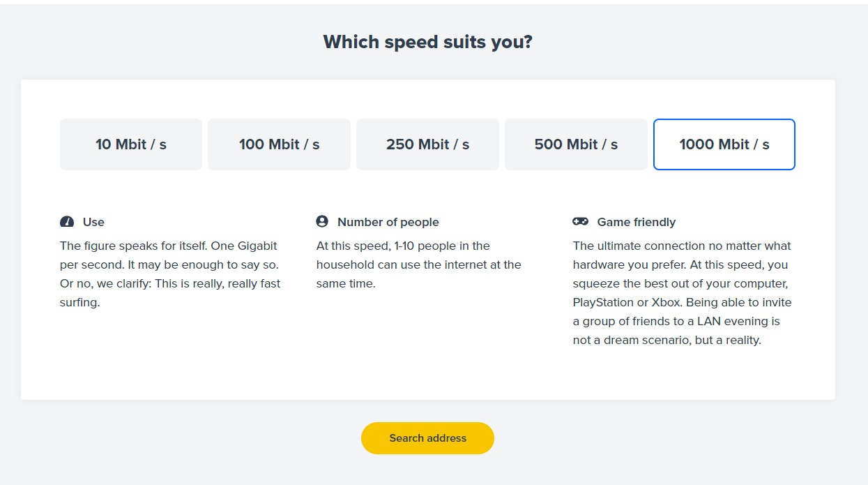The width and height of the screenshot is (868, 485).
Task: Click the "Use" section label
Action: [93, 222]
